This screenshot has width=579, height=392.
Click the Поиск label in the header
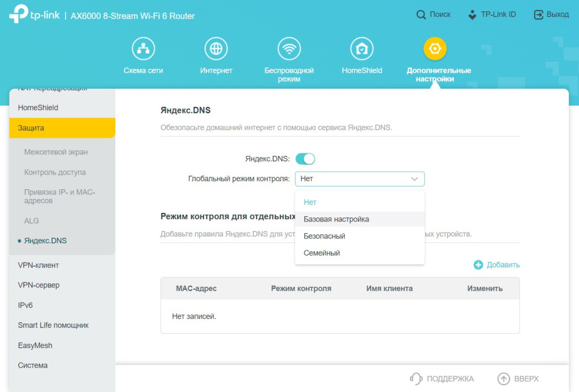pyautogui.click(x=440, y=14)
